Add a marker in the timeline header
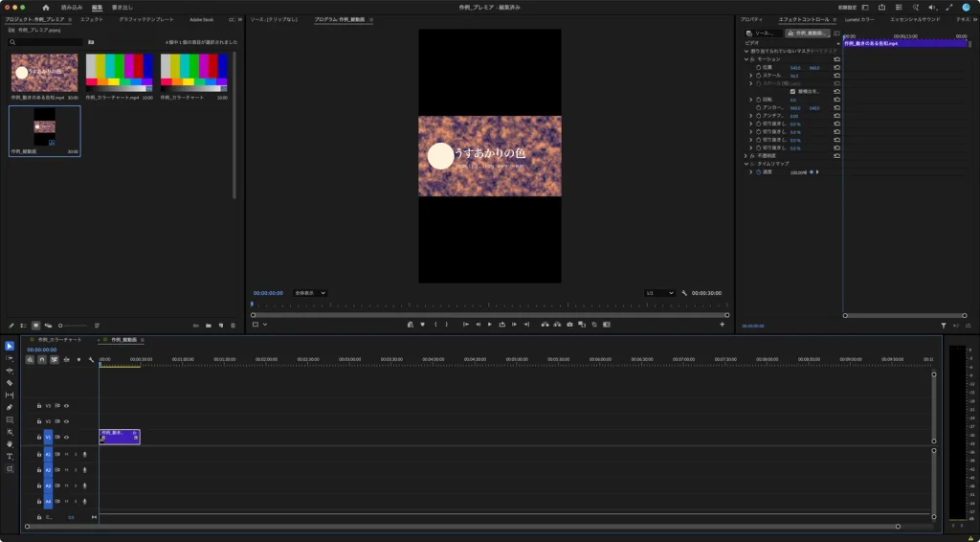The image size is (980, 542). [x=78, y=359]
